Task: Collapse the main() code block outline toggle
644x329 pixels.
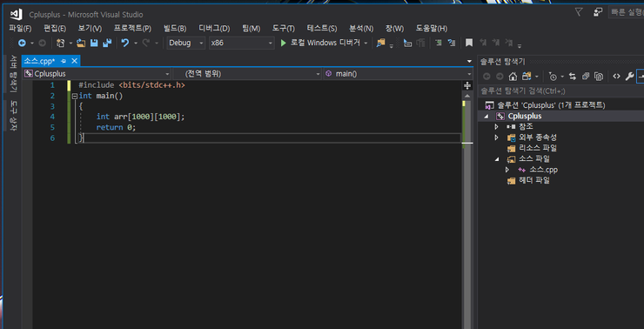Action: point(74,96)
